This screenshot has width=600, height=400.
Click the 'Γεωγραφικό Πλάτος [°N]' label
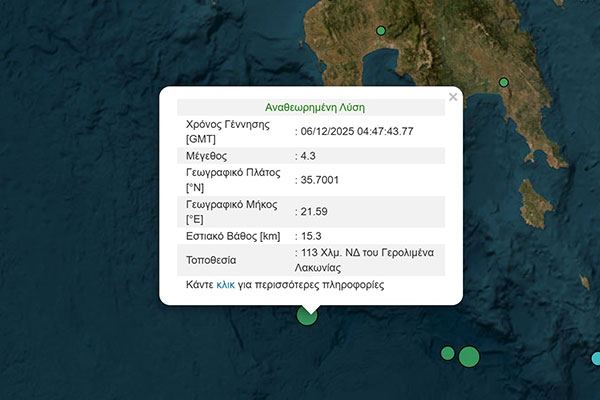pos(232,181)
